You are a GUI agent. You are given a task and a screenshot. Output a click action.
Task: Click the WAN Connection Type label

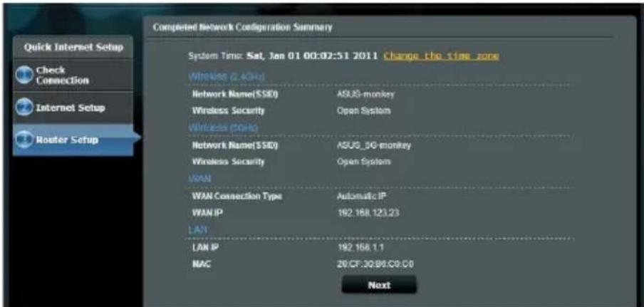[x=237, y=196]
